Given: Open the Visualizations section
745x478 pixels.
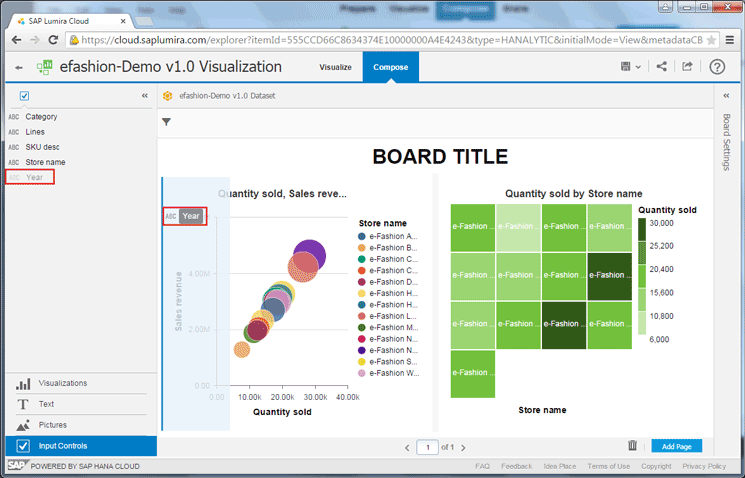Looking at the screenshot, I should (81, 383).
